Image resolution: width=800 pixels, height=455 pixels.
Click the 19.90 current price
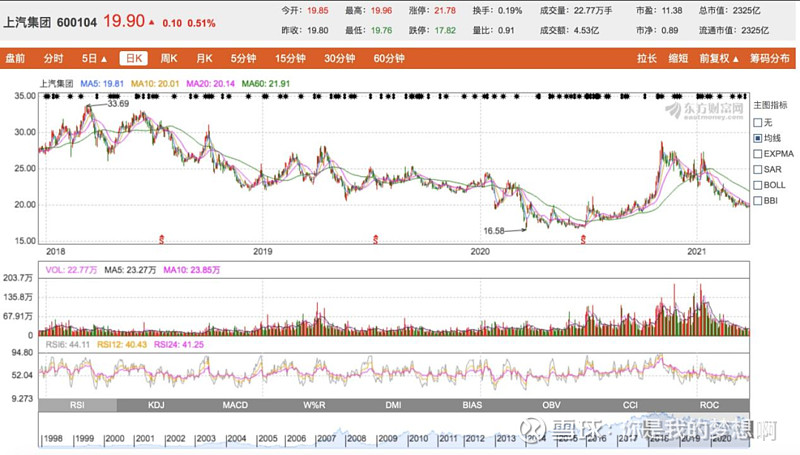[x=124, y=21]
